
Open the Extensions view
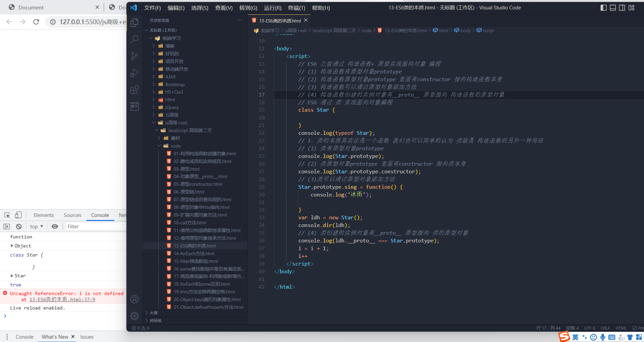[135, 90]
